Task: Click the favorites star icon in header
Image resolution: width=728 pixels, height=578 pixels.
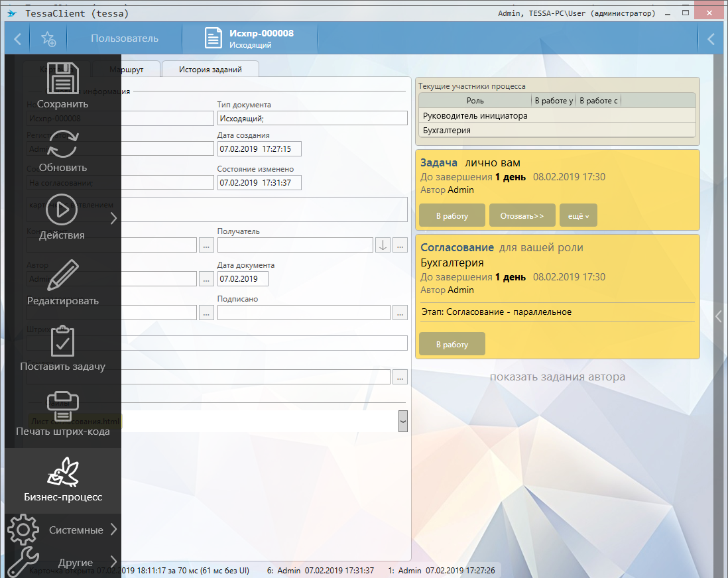Action: (48, 38)
